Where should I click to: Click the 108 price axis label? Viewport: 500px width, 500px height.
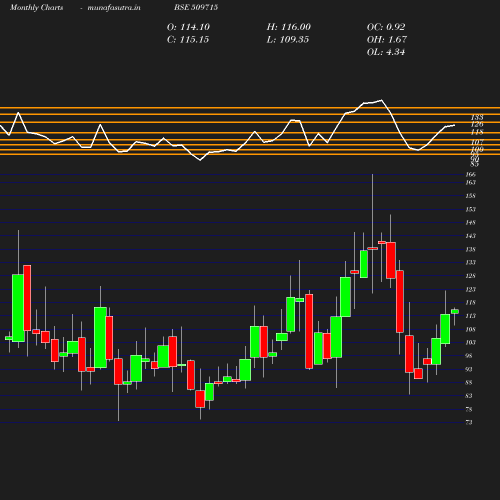pos(471,329)
